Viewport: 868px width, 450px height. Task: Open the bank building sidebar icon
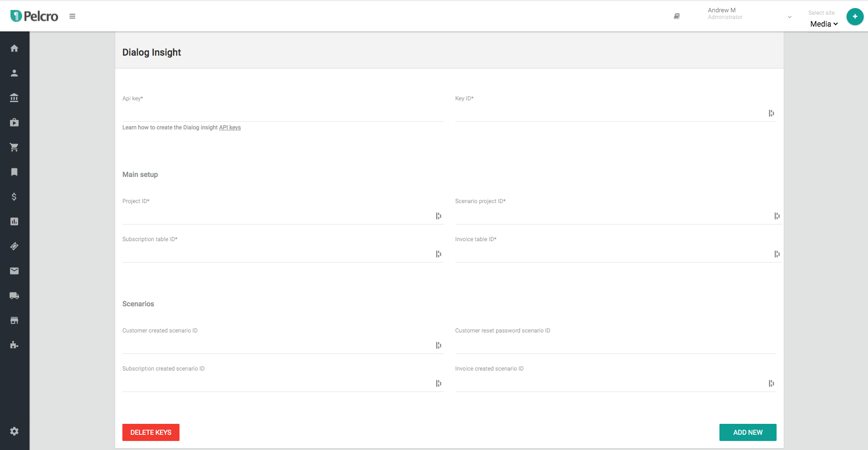coord(14,98)
